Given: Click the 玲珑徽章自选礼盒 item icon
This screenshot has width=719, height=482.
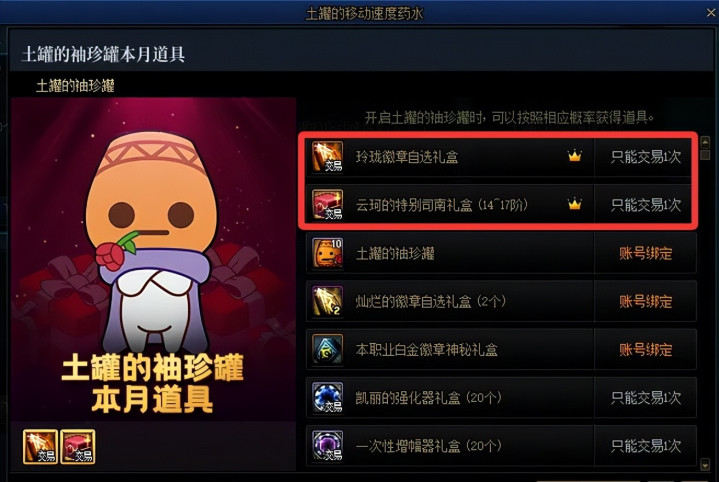Looking at the screenshot, I should [327, 157].
